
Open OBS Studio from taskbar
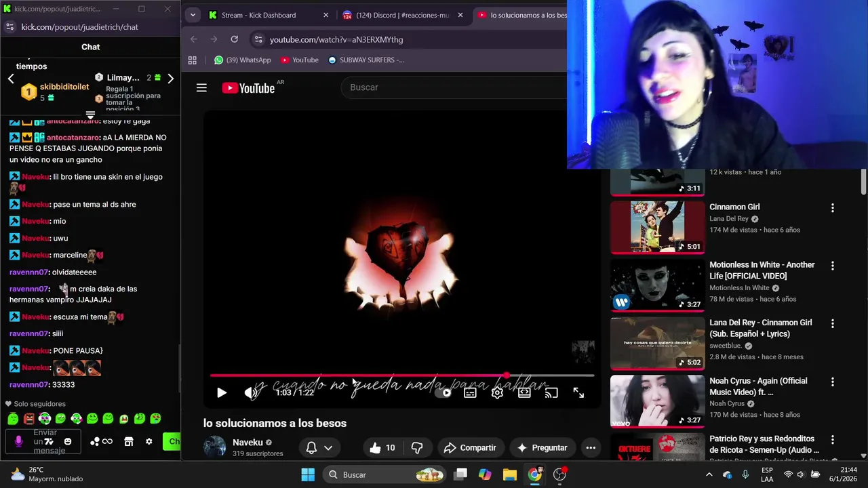tap(559, 474)
